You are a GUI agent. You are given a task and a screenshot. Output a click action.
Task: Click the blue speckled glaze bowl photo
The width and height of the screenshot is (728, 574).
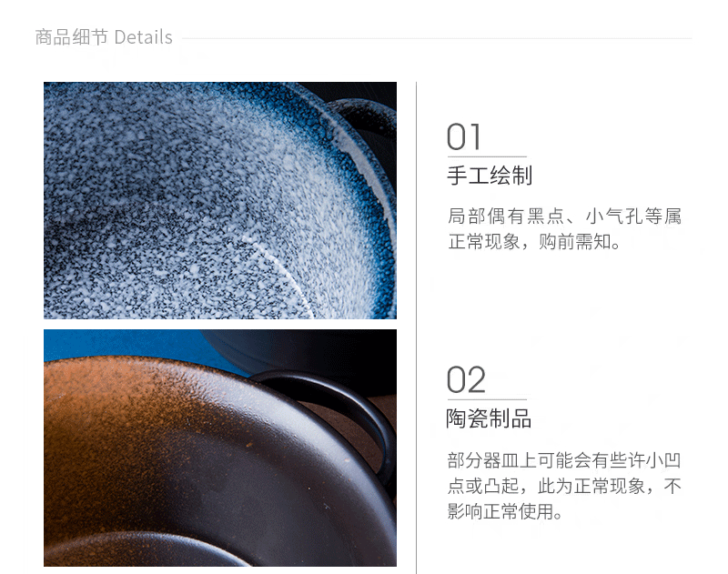pos(220,200)
